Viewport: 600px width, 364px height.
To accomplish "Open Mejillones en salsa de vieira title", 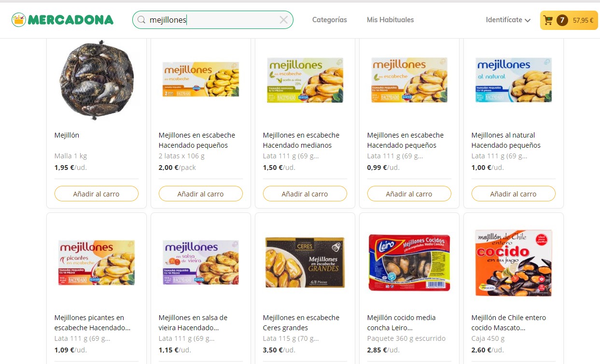I will point(193,322).
